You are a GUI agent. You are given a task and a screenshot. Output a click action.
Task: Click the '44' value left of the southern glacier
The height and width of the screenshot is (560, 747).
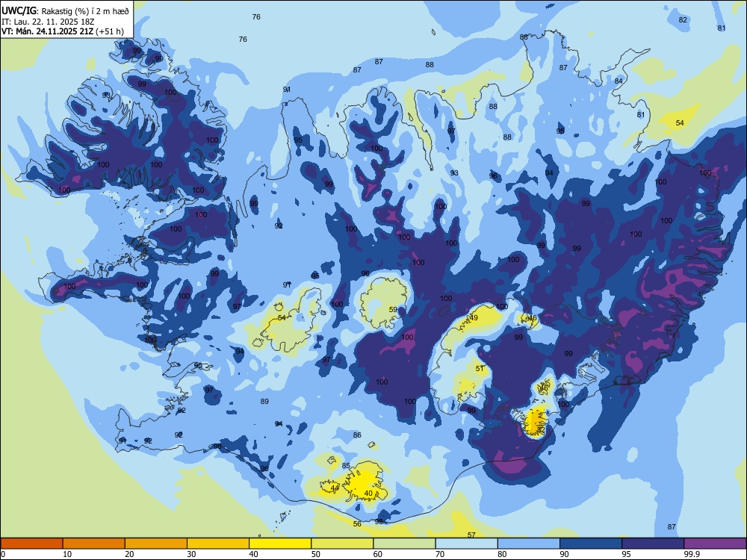tap(335, 488)
